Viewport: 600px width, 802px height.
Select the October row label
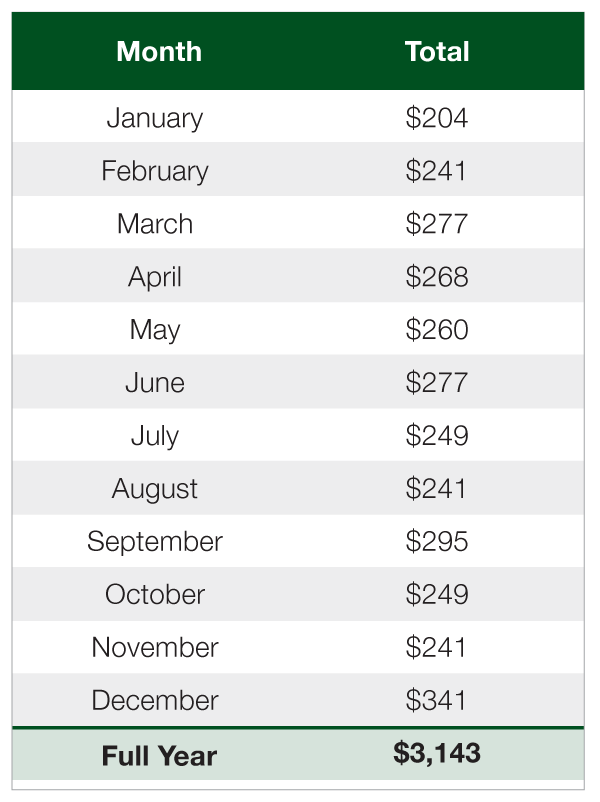point(155,595)
